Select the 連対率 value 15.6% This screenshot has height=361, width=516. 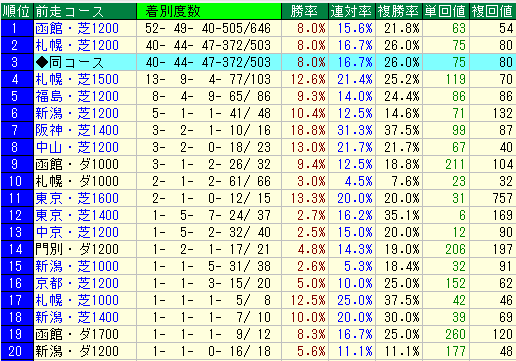click(x=355, y=28)
